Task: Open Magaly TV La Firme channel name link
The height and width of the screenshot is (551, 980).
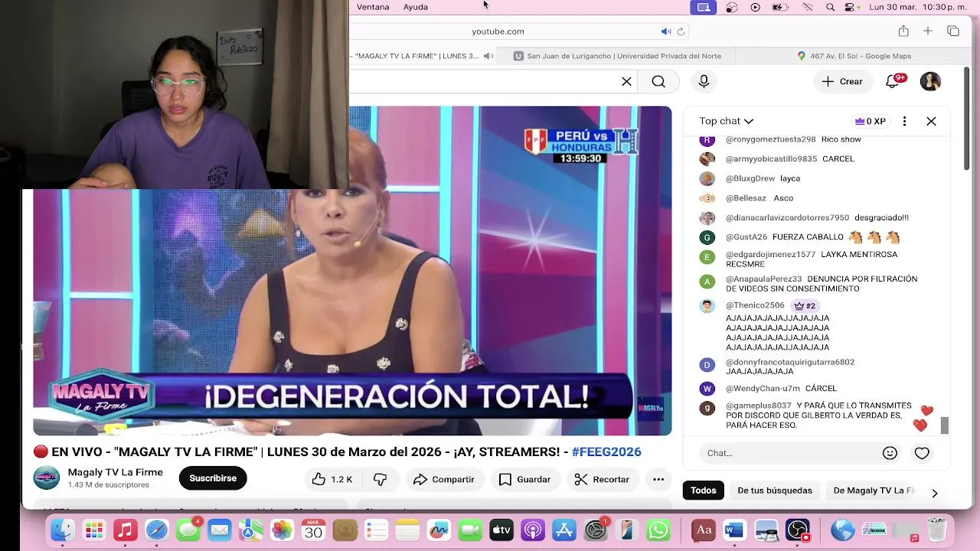Action: click(x=116, y=473)
